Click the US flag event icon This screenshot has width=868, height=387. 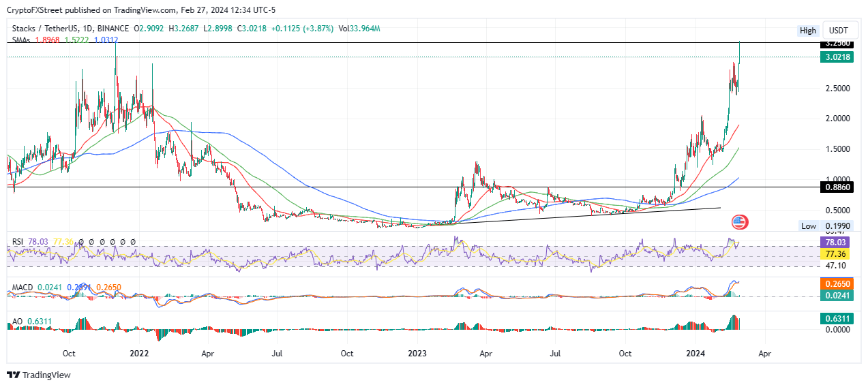tap(740, 221)
